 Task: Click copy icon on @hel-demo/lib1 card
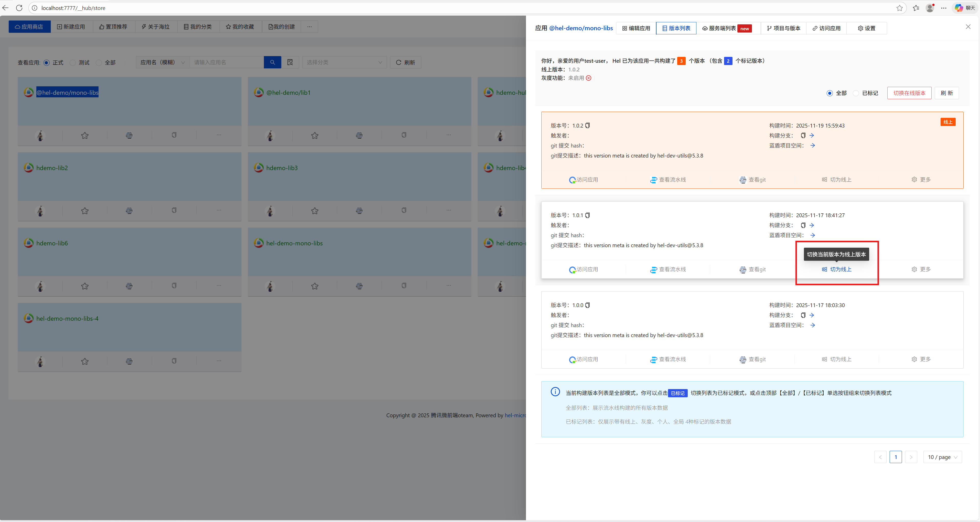pyautogui.click(x=404, y=135)
